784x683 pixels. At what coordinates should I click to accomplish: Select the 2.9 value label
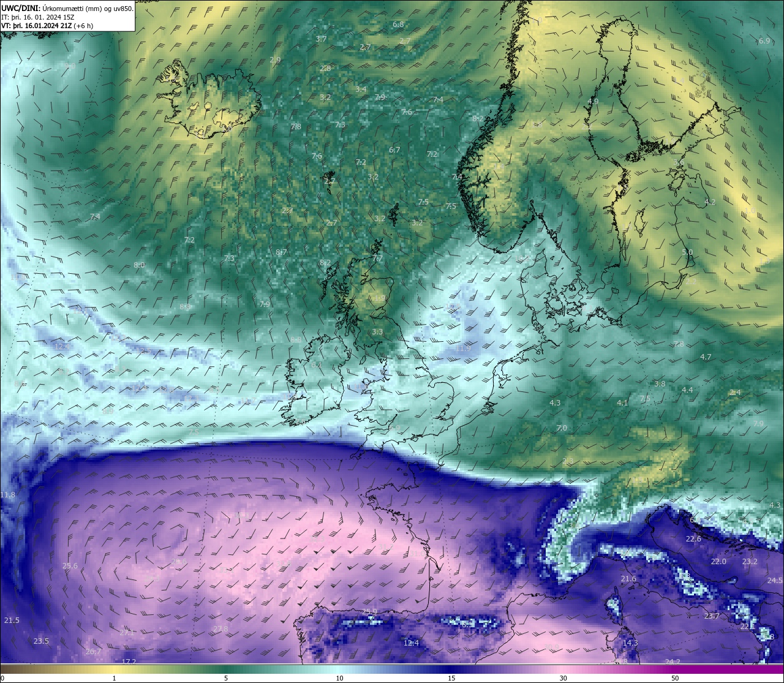coord(275,60)
